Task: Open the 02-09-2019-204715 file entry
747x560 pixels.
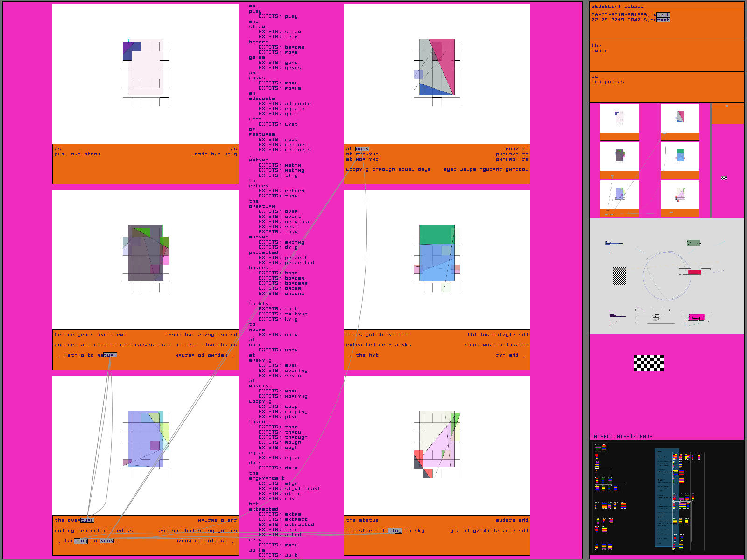Action: (630, 20)
